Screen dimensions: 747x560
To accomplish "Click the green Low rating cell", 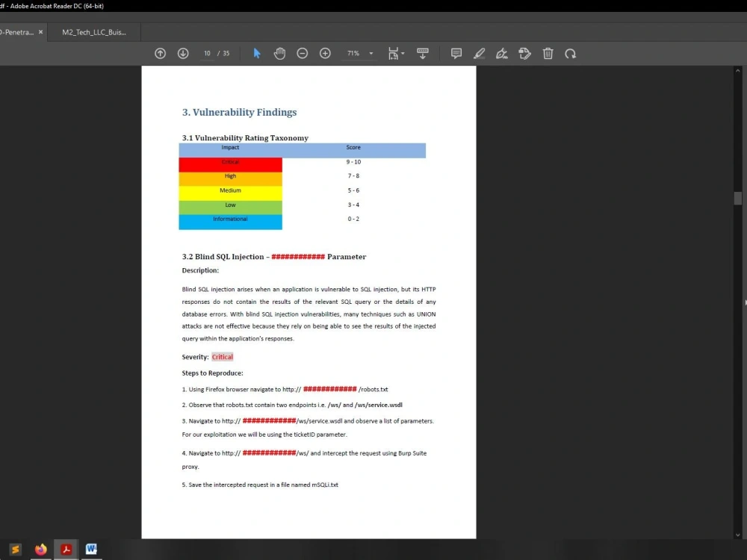I will coord(231,208).
